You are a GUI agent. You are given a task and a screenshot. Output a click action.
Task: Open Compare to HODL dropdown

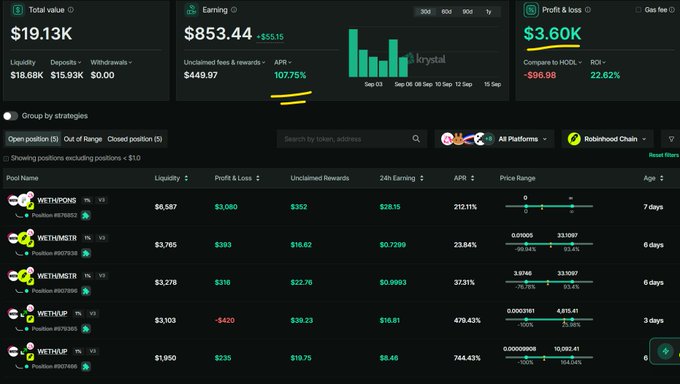tap(552, 62)
